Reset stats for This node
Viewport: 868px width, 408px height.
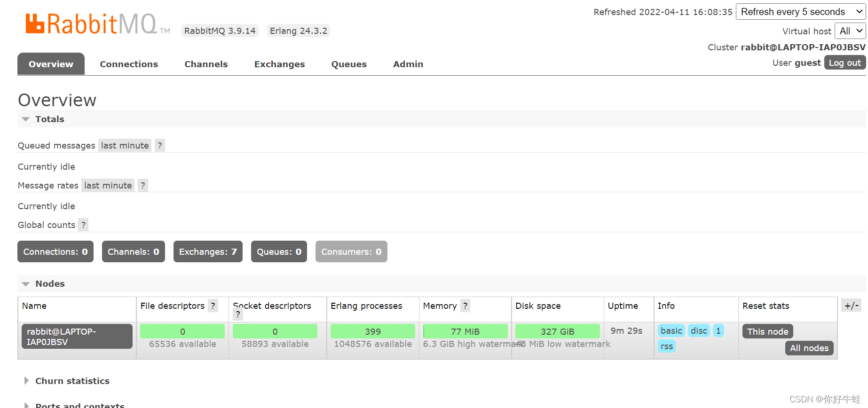point(768,331)
